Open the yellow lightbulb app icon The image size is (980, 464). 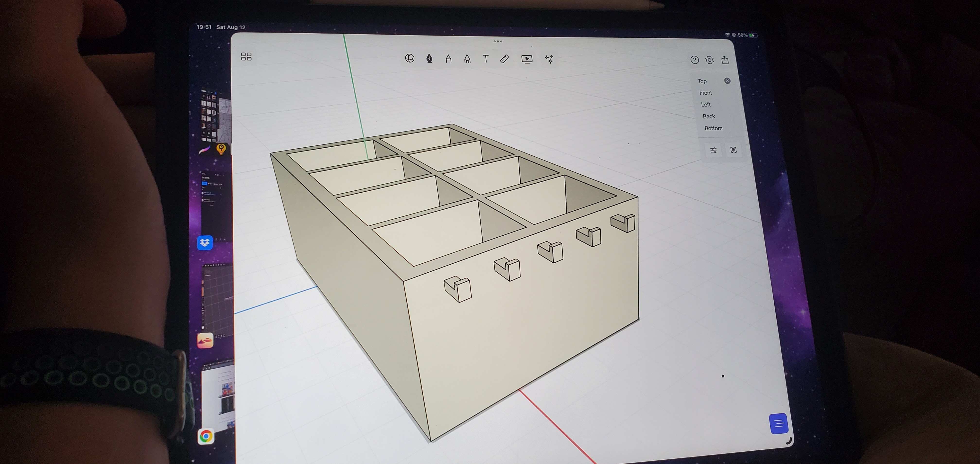point(221,149)
